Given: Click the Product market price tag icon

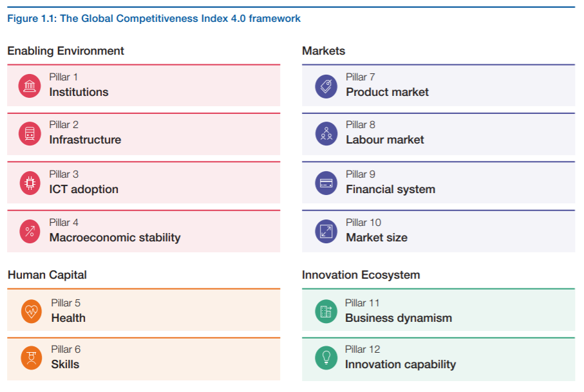Looking at the screenshot, I should coord(326,86).
